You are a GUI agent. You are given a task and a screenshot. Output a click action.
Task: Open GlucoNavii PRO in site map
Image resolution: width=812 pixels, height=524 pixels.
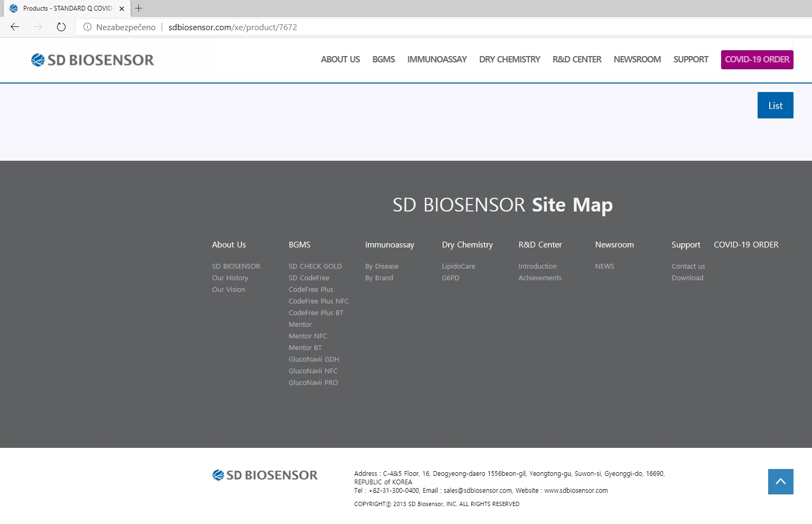313,382
